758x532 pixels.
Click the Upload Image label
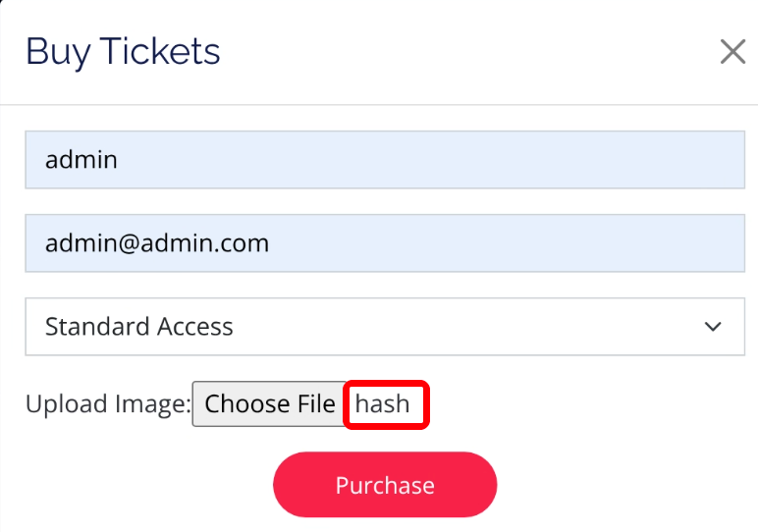click(x=107, y=404)
